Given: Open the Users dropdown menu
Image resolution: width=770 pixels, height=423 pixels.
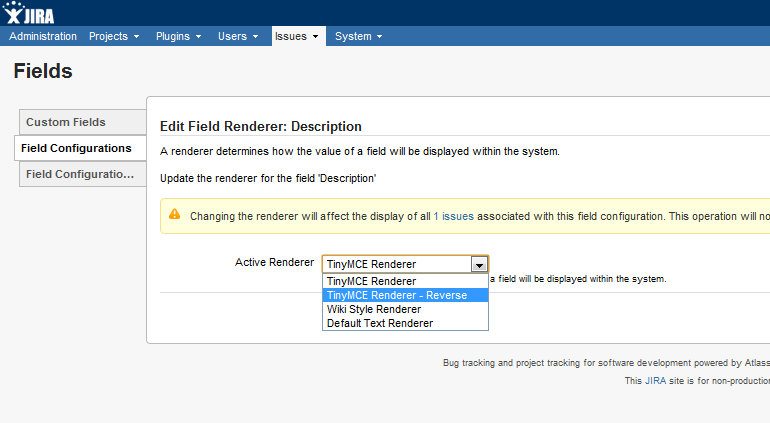Looking at the screenshot, I should [238, 36].
